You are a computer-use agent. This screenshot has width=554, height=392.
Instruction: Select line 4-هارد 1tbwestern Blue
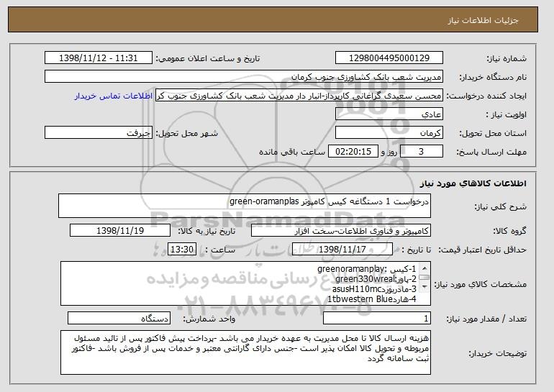tap(372, 299)
